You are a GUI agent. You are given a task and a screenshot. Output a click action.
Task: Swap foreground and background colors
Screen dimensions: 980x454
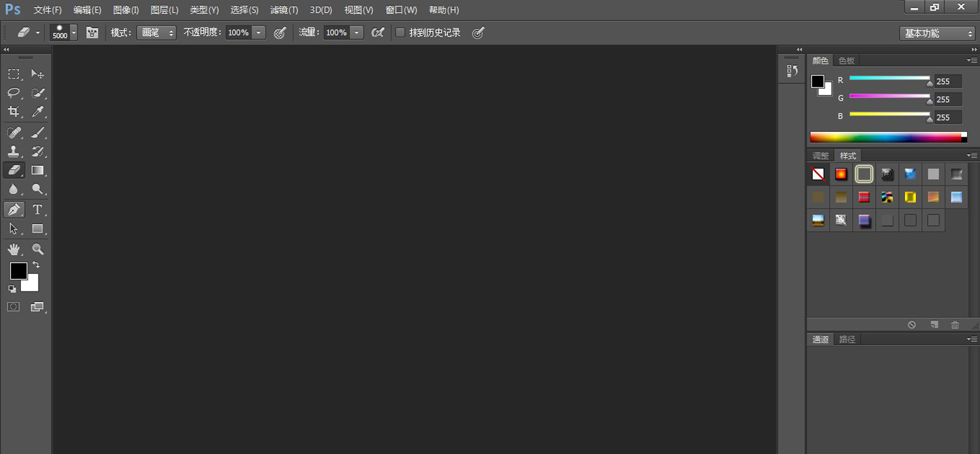[x=36, y=265]
